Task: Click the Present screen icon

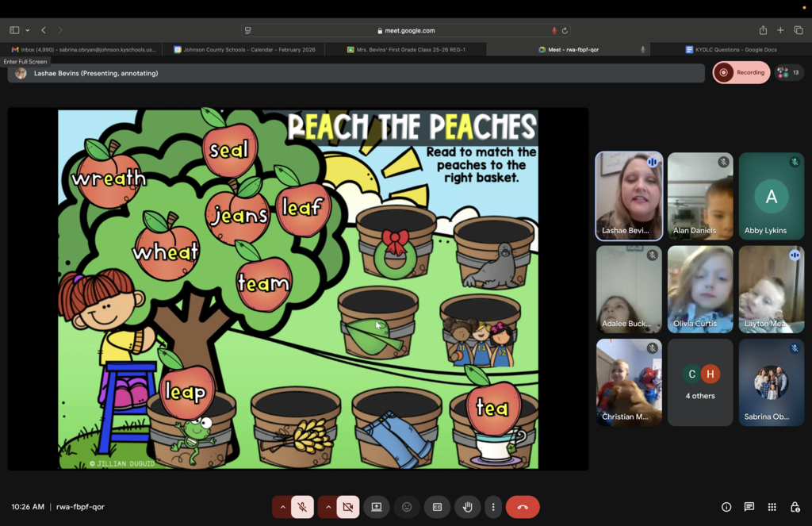Action: coord(377,507)
